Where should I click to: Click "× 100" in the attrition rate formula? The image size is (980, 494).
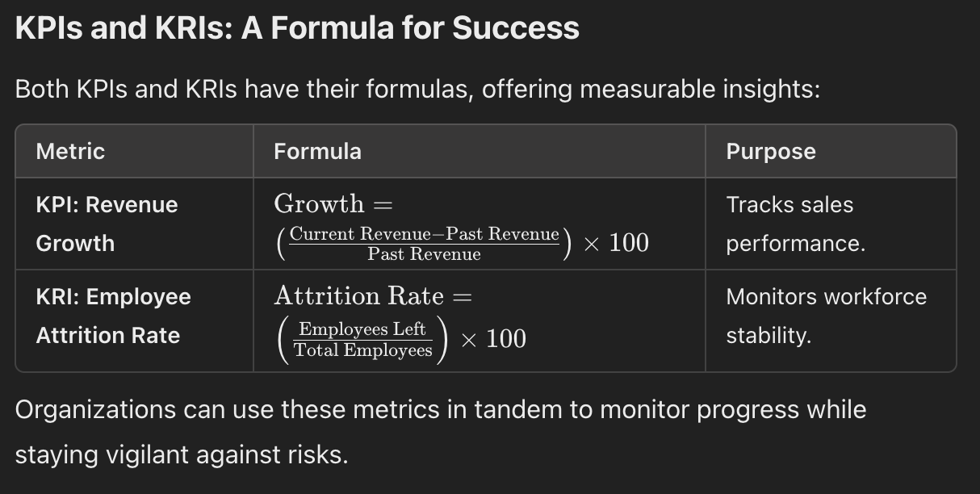(492, 339)
